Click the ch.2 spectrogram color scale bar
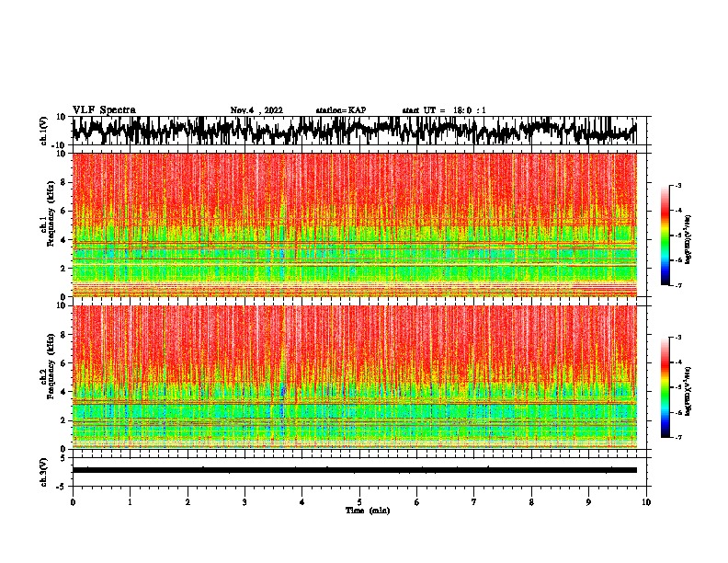Image resolution: width=728 pixels, height=563 pixels. click(x=665, y=387)
